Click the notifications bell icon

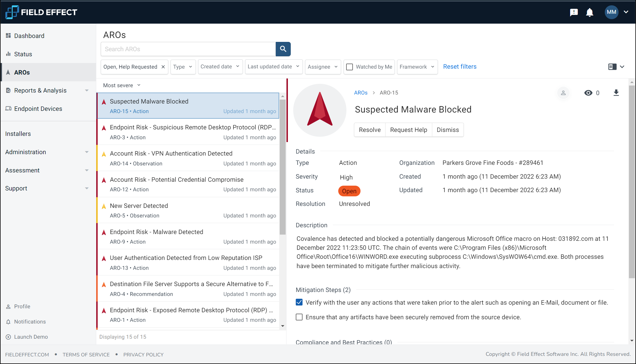(x=590, y=12)
